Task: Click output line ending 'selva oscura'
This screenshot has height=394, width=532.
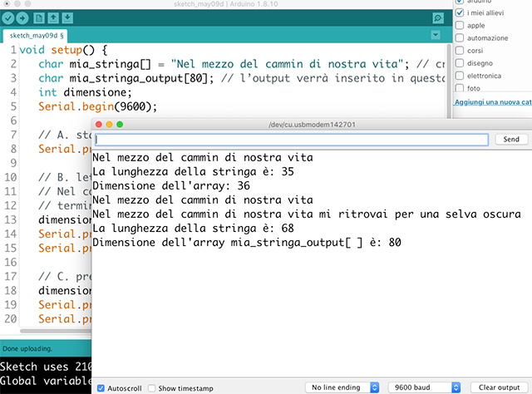Action: [307, 214]
